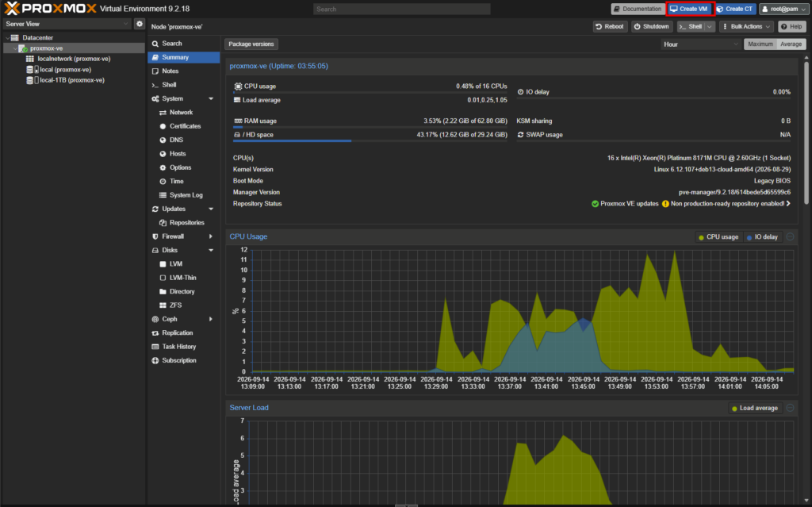Click the Notes page icon
The image size is (812, 507).
click(155, 71)
